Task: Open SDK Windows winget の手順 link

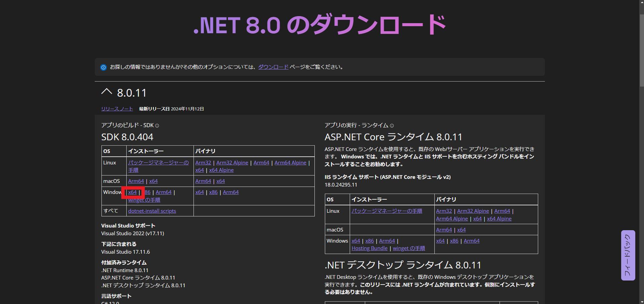Action: 144,200
